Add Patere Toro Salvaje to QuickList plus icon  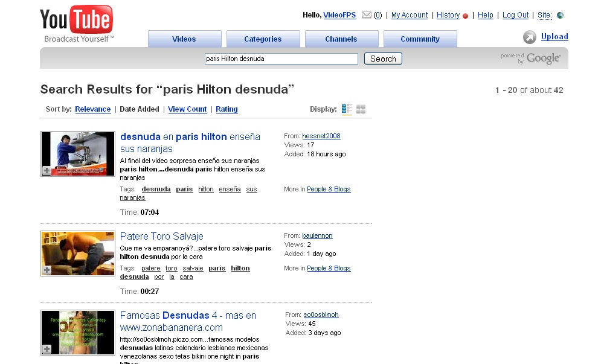point(47,270)
